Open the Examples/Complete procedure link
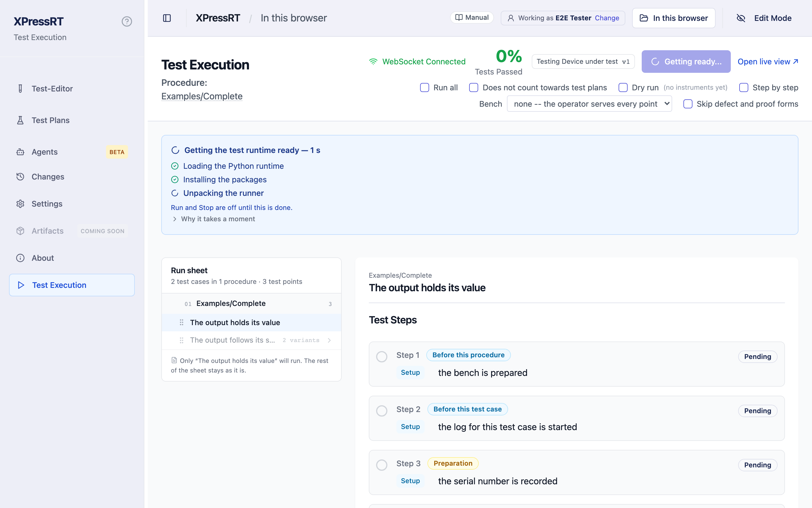Screen dimensions: 812x508 click(202, 97)
